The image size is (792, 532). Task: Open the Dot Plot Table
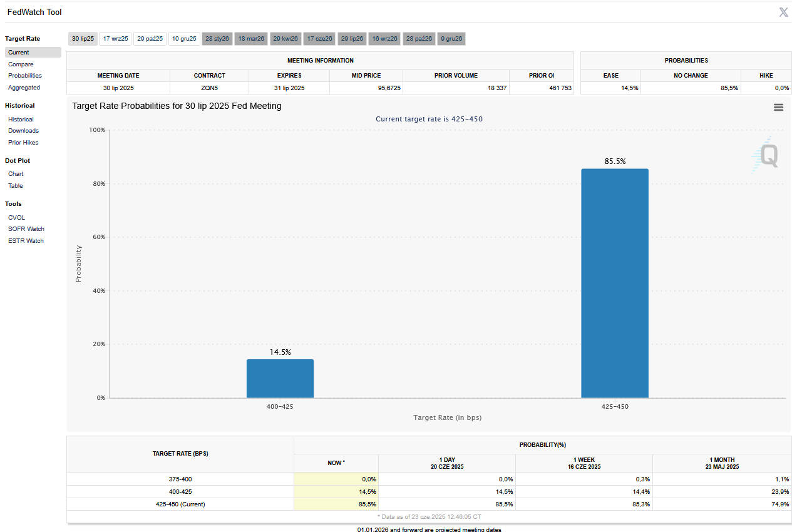coord(16,186)
